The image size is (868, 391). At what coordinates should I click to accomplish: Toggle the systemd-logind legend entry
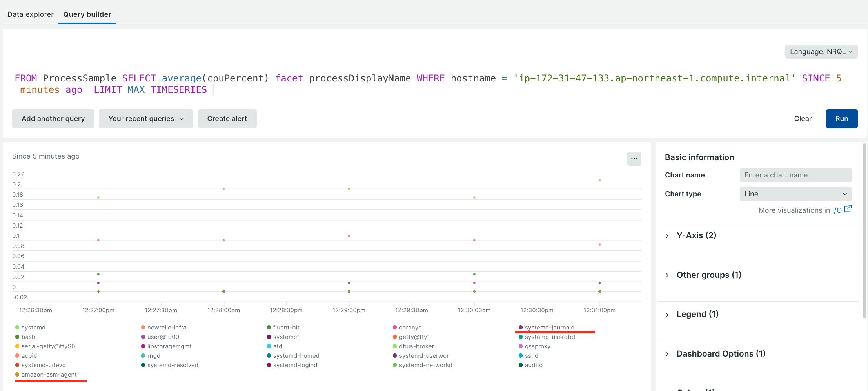click(292, 365)
